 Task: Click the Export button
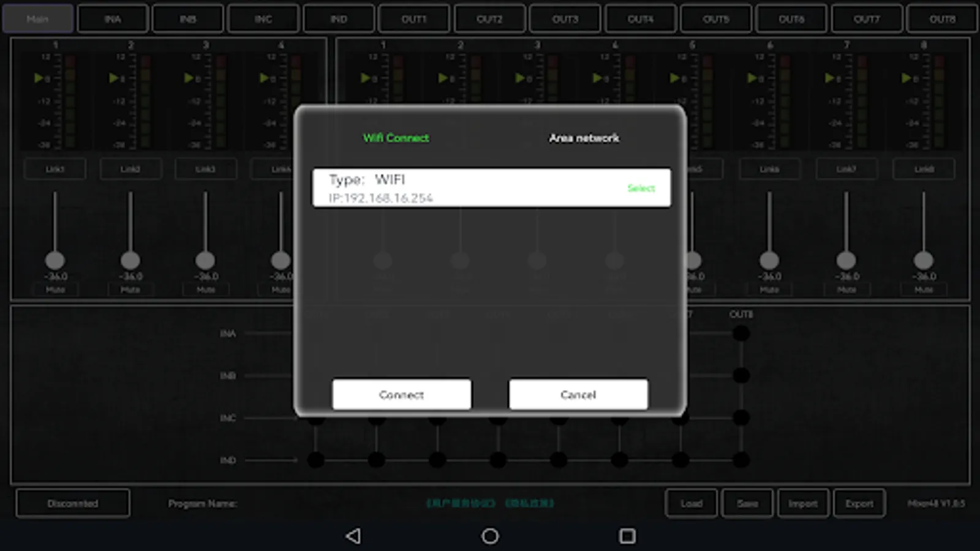[859, 503]
